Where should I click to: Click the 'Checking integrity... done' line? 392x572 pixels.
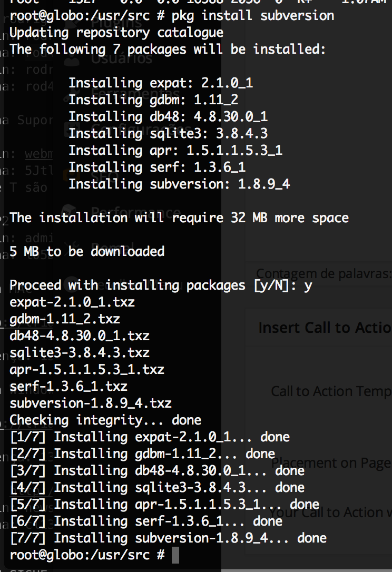(x=105, y=420)
